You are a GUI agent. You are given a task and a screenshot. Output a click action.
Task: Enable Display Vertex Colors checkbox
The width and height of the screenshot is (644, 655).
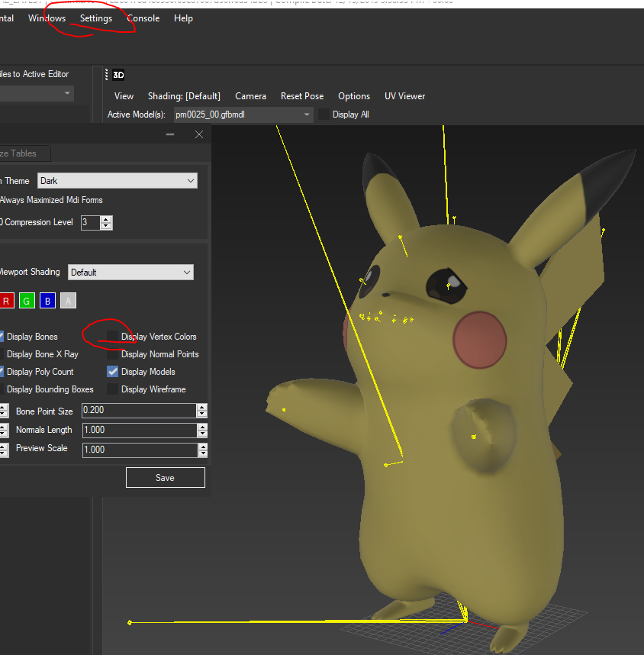tap(113, 337)
